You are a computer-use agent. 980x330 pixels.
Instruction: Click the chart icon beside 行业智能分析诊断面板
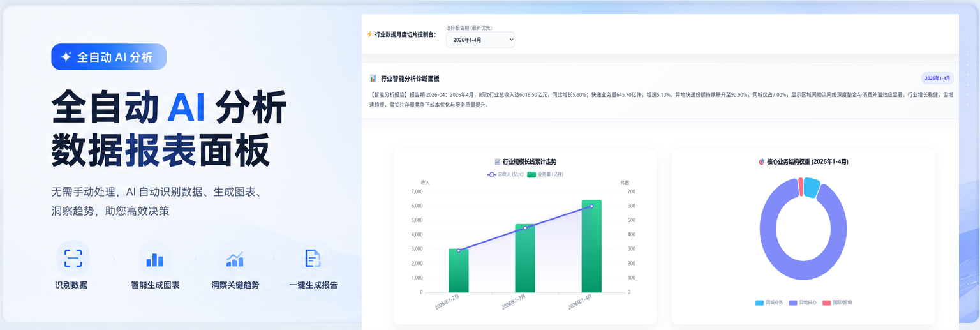(x=373, y=79)
